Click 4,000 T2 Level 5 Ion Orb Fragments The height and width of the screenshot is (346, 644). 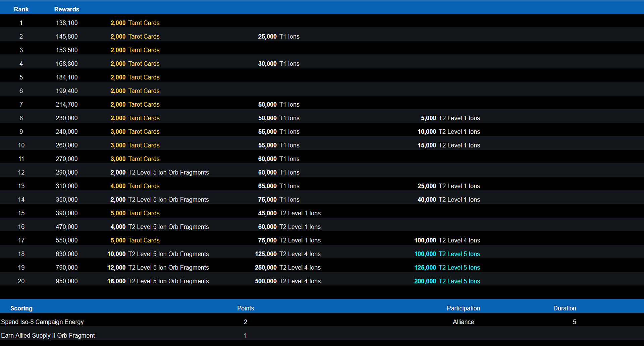pyautogui.click(x=160, y=227)
